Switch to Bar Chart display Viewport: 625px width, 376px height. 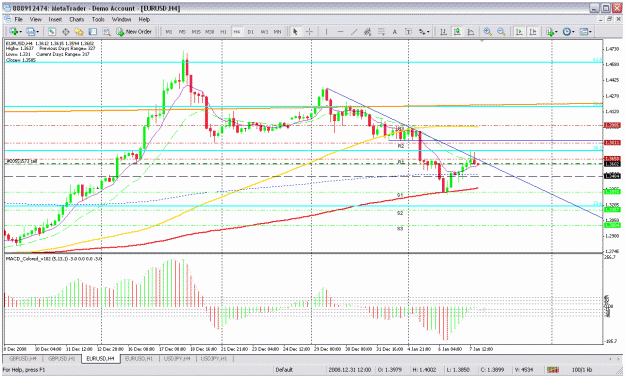coord(443,31)
